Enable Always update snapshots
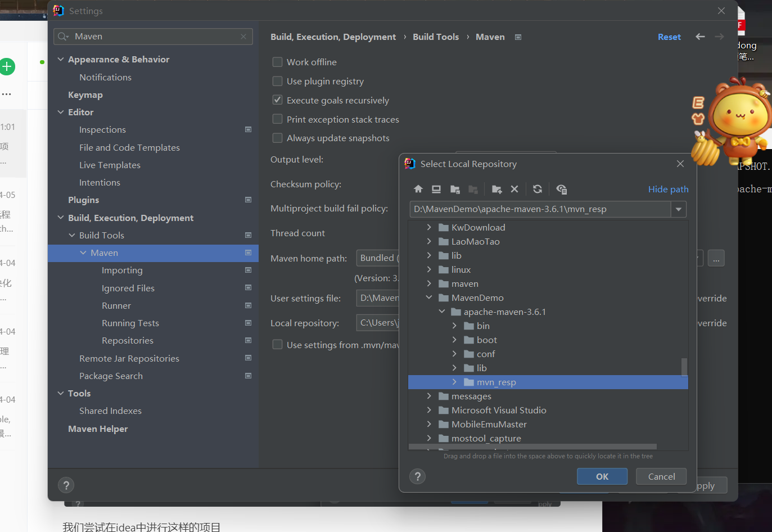Screen dimensions: 772x532 pos(277,138)
